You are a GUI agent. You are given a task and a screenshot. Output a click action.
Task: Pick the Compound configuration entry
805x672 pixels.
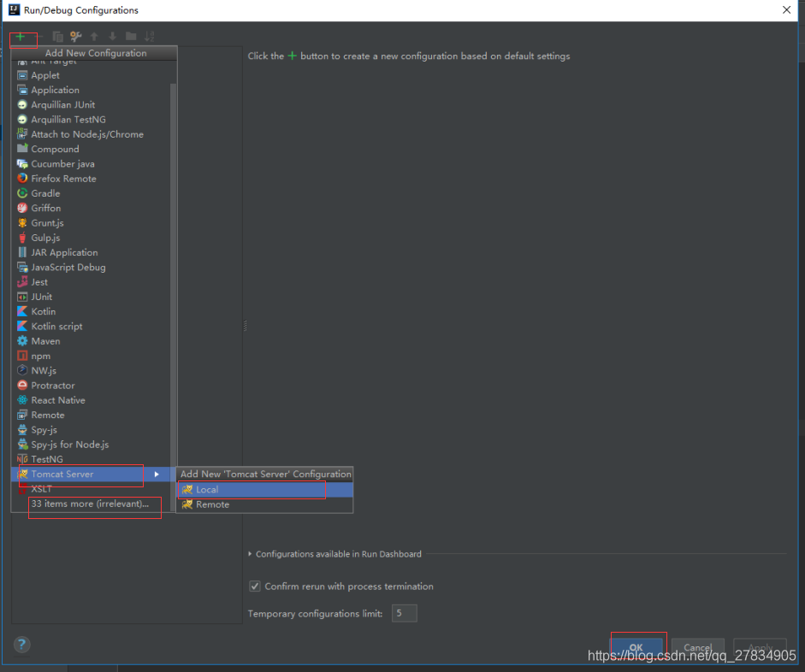[x=91, y=150]
